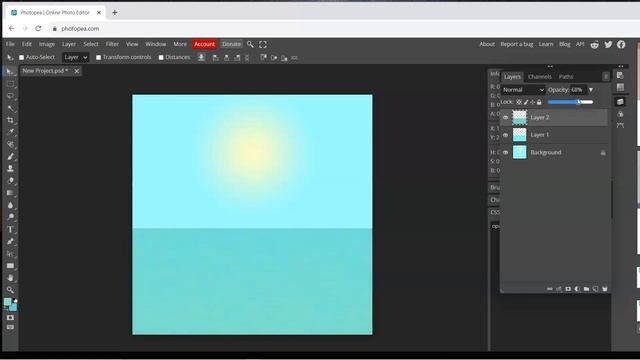
Task: Click the opacity slider handle
Action: 579,102
